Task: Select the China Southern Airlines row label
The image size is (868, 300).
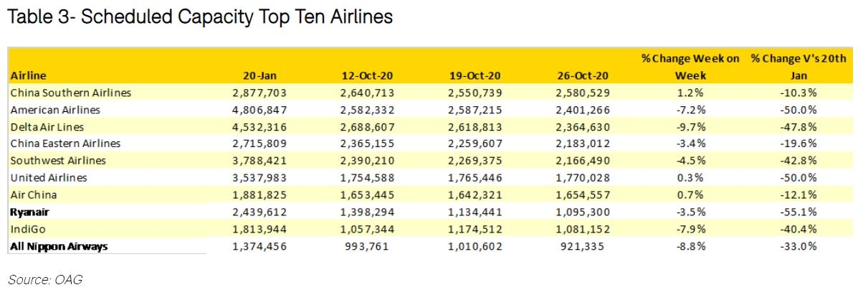Action: [x=71, y=93]
